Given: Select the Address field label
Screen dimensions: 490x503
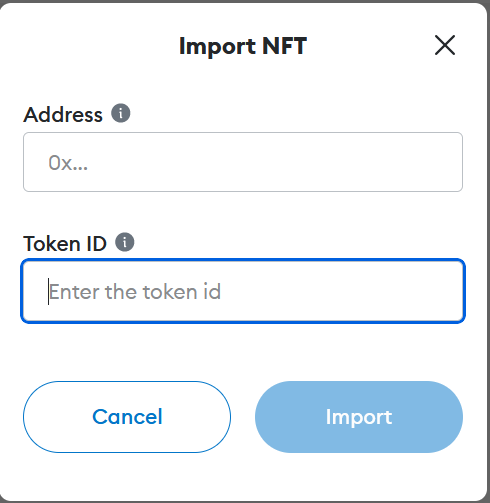Looking at the screenshot, I should coord(63,115).
